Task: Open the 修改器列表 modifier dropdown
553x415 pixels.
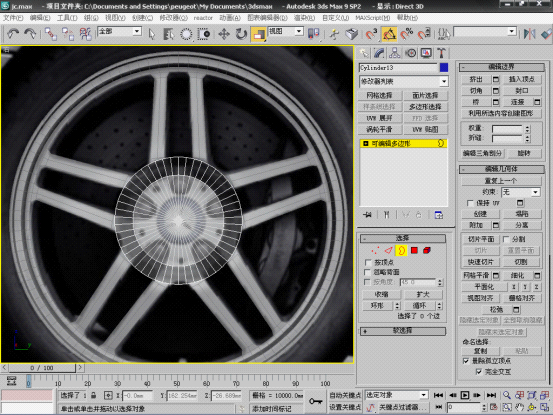Action: click(403, 81)
